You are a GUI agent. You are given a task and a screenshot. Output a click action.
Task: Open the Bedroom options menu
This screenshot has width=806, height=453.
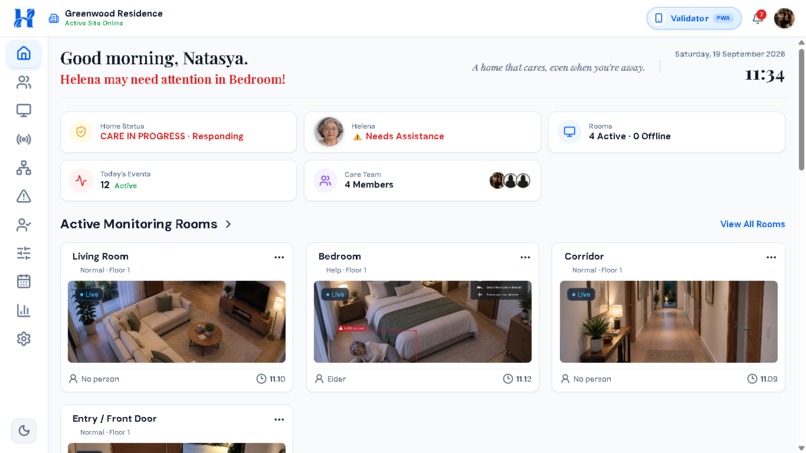point(525,257)
